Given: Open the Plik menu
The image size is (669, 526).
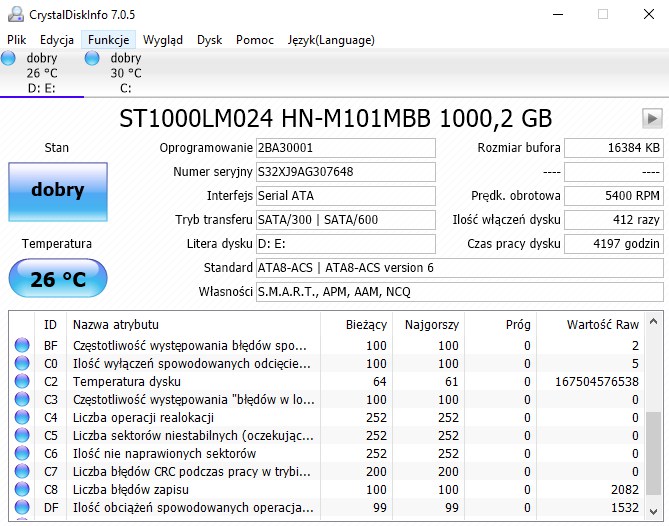Looking at the screenshot, I should pyautogui.click(x=17, y=40).
